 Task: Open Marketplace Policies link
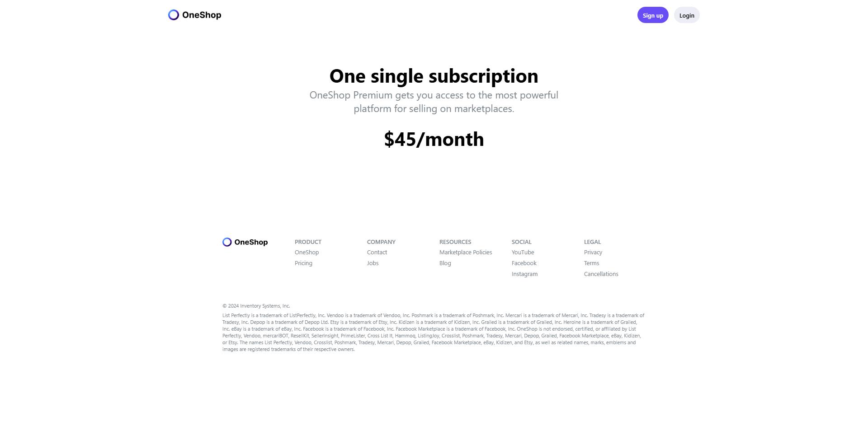coord(465,253)
